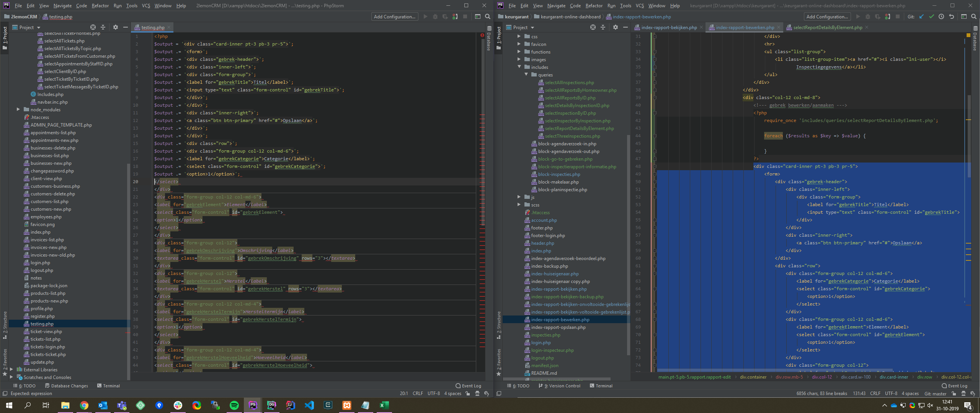Open the Refactor menu in left window
980x413 pixels.
pyautogui.click(x=100, y=6)
